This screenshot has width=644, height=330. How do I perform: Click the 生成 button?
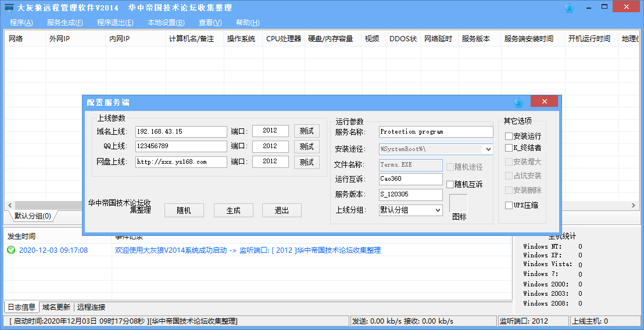click(233, 210)
